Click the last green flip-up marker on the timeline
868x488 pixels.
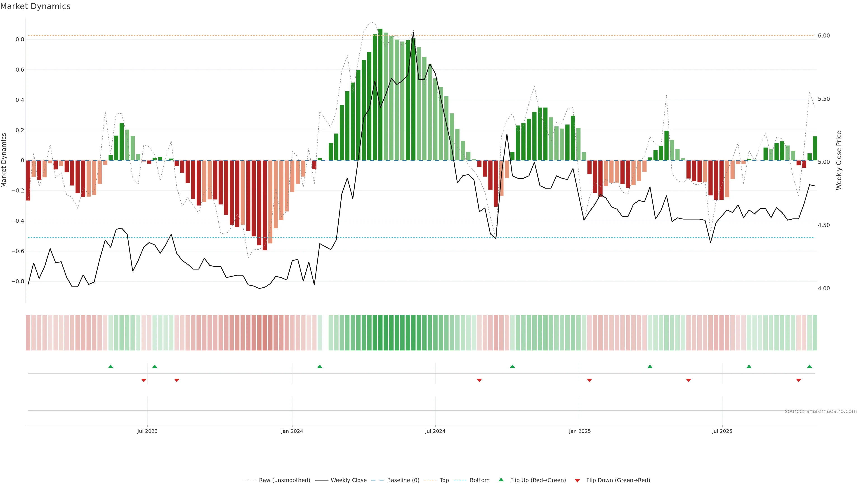[x=809, y=366]
